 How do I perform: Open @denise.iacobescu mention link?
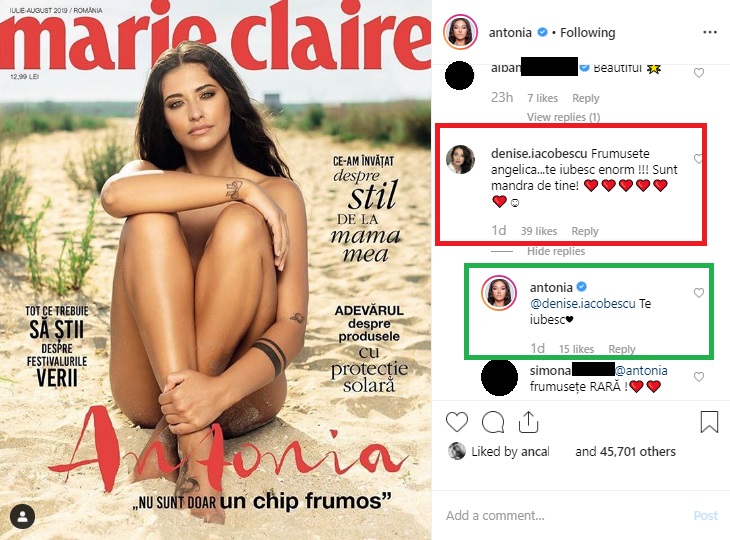click(x=582, y=304)
